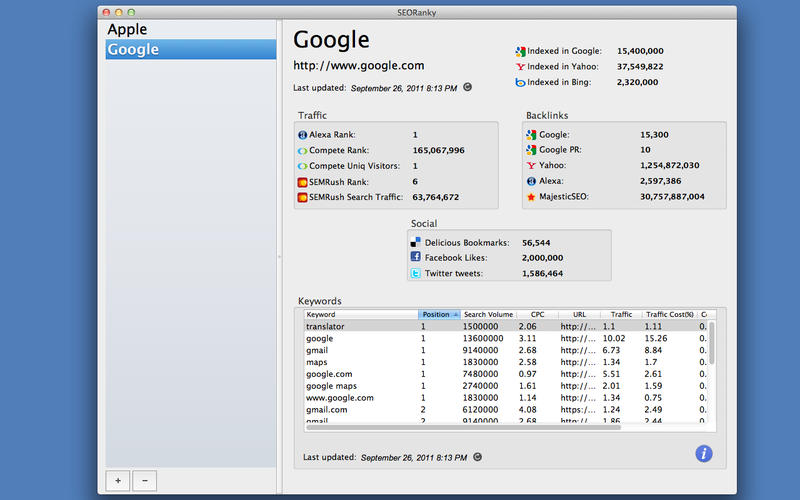Open the blue info button

[x=704, y=454]
